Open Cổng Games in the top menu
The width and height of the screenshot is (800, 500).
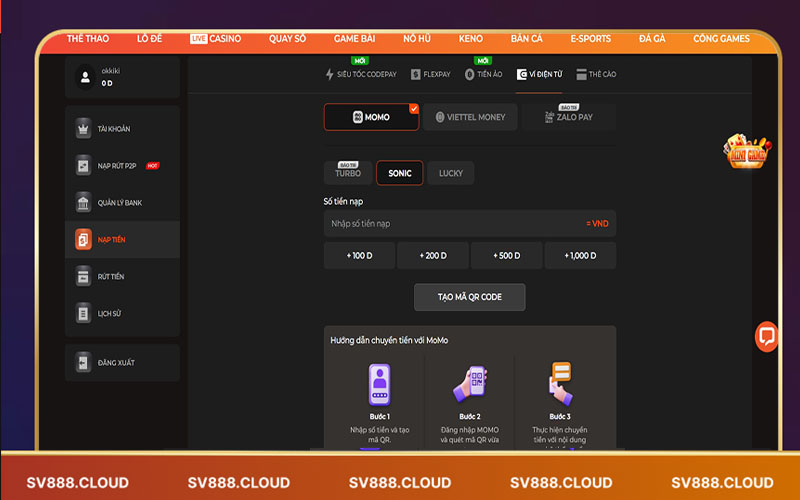tap(721, 39)
